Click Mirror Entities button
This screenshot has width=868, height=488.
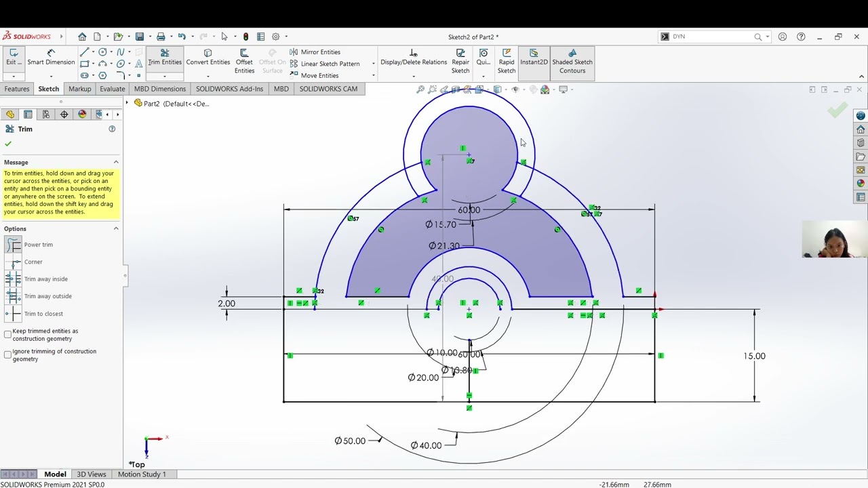(x=315, y=52)
